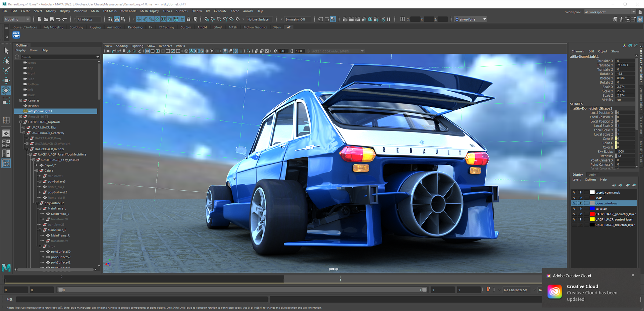Toggle visibility V of carcasse layer
644x311 pixels.
click(574, 209)
